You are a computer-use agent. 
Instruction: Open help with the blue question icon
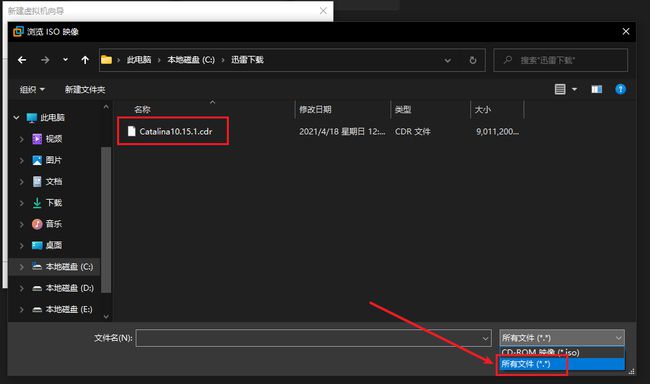point(621,89)
